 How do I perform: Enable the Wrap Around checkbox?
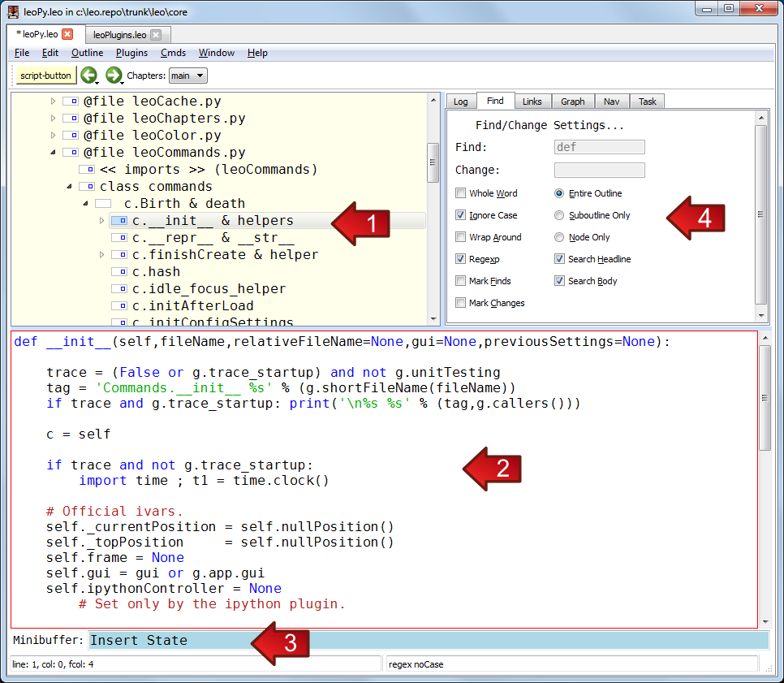pos(460,237)
